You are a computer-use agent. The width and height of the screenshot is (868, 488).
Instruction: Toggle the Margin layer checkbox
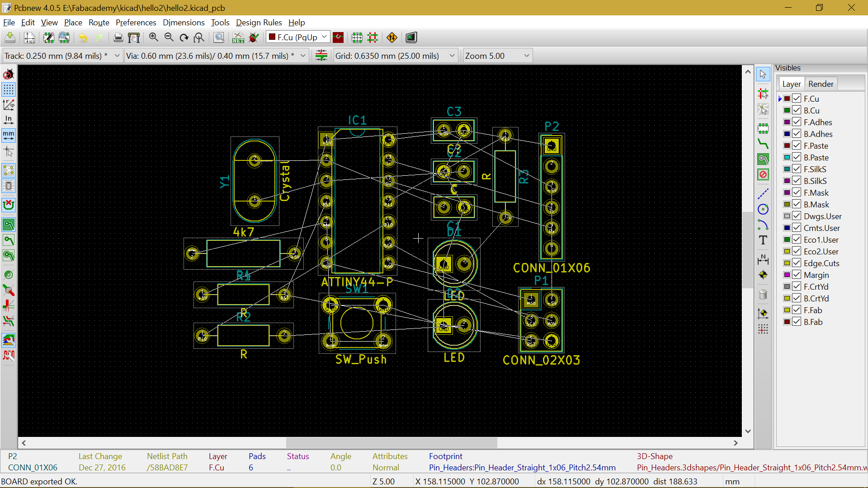[797, 275]
